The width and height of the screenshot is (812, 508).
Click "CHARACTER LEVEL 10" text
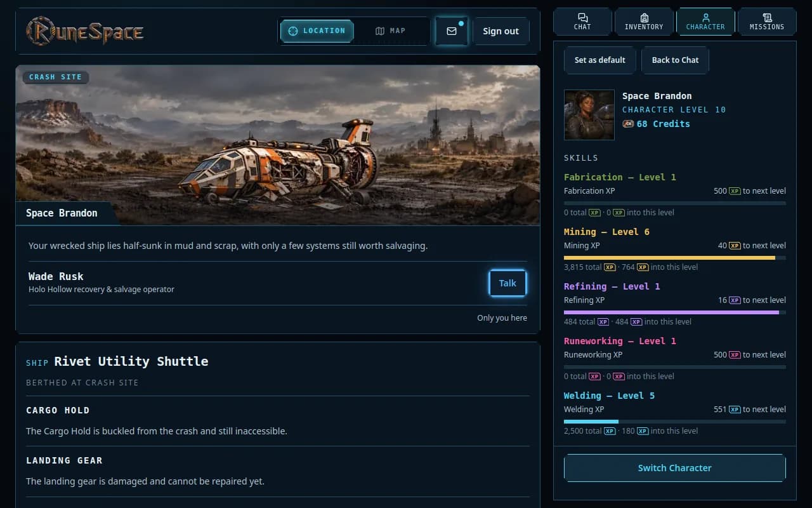point(674,109)
